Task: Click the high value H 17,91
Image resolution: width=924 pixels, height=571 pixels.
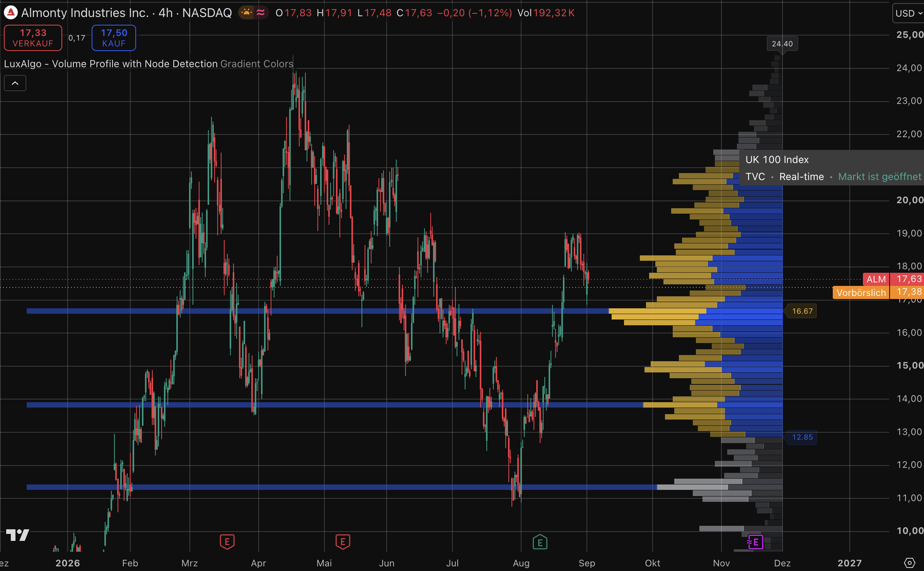Action: [334, 13]
